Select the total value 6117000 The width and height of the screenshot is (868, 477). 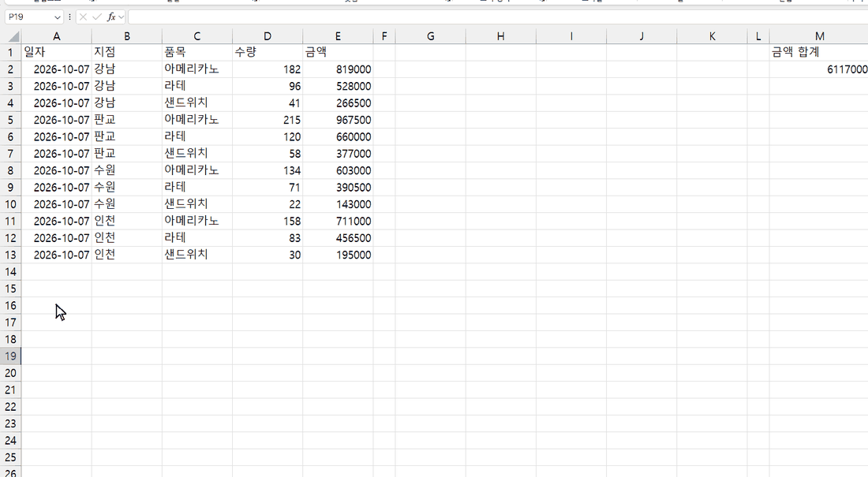tap(819, 69)
